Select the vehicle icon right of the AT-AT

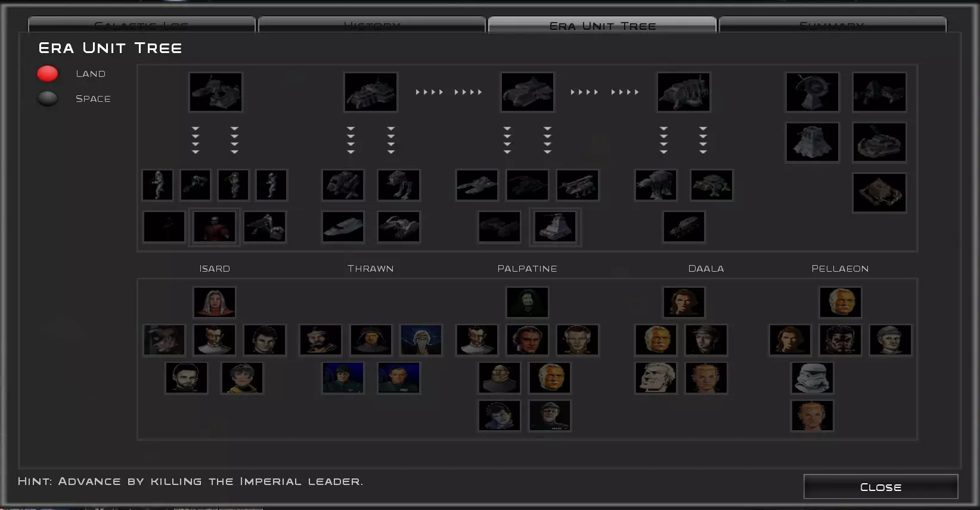coord(712,185)
